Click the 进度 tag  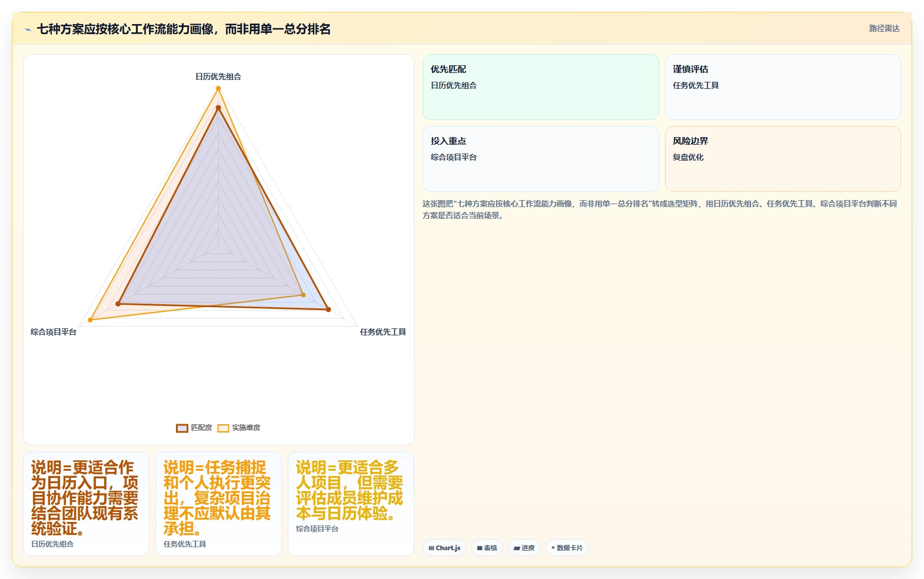pos(524,548)
